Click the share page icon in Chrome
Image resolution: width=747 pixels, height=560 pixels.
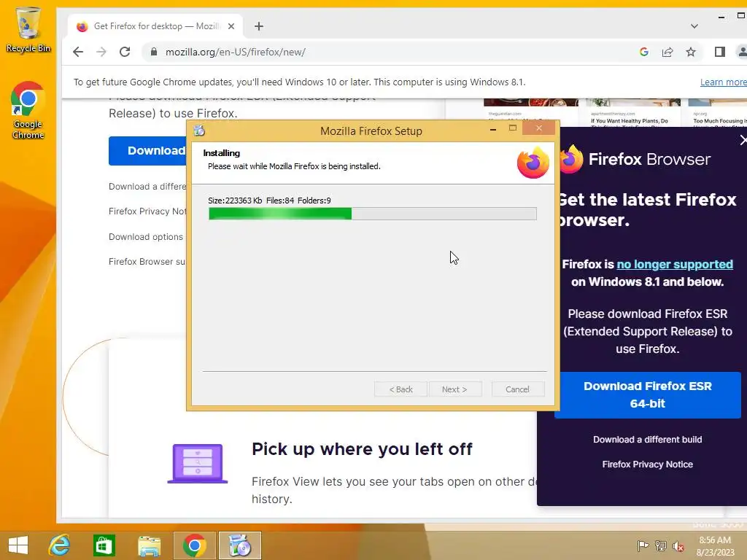(667, 52)
